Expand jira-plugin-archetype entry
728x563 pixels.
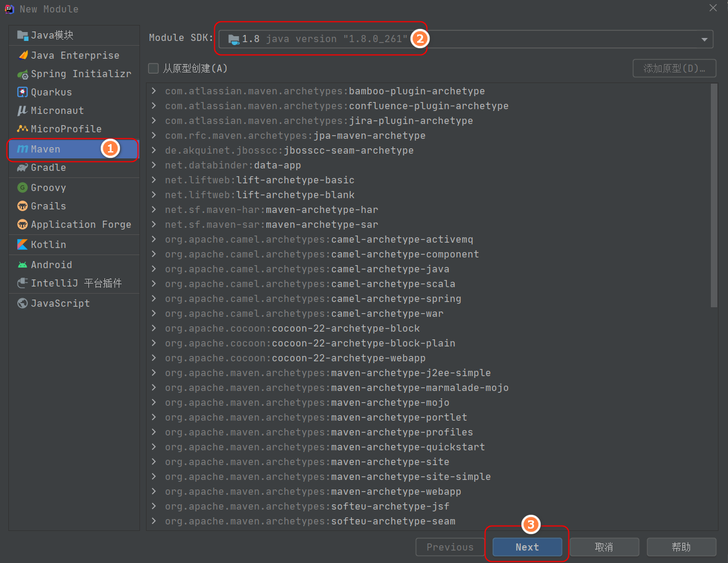pyautogui.click(x=154, y=120)
